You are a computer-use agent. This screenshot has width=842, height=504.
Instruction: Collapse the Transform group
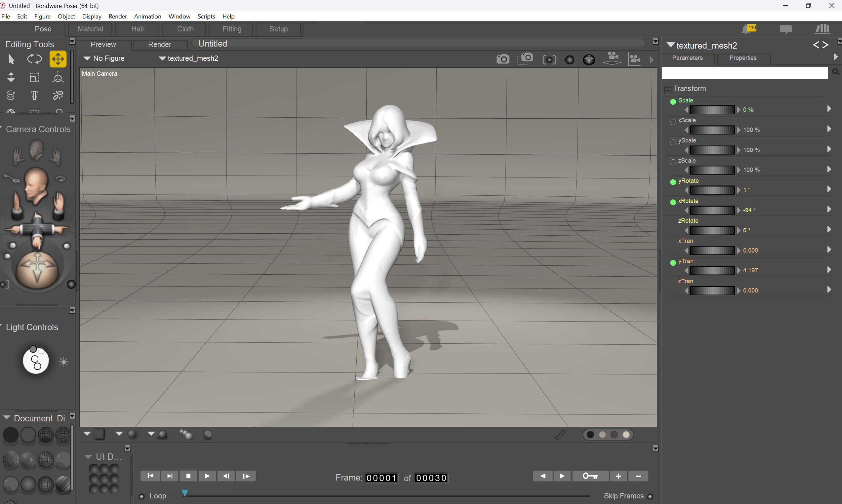(x=668, y=90)
